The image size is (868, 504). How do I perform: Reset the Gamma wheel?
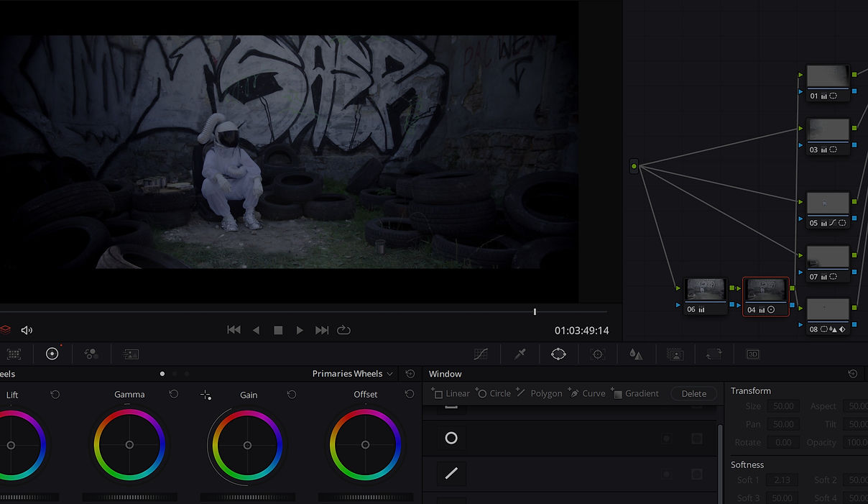coord(173,394)
